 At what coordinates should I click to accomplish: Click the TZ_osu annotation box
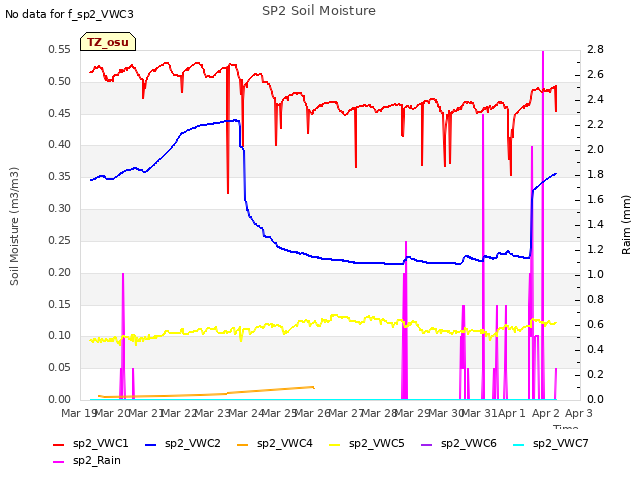108,42
